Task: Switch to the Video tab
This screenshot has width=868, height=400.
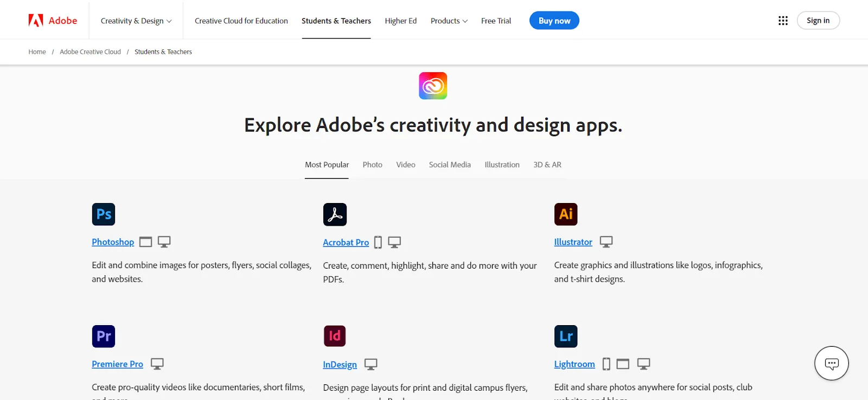Action: click(406, 164)
